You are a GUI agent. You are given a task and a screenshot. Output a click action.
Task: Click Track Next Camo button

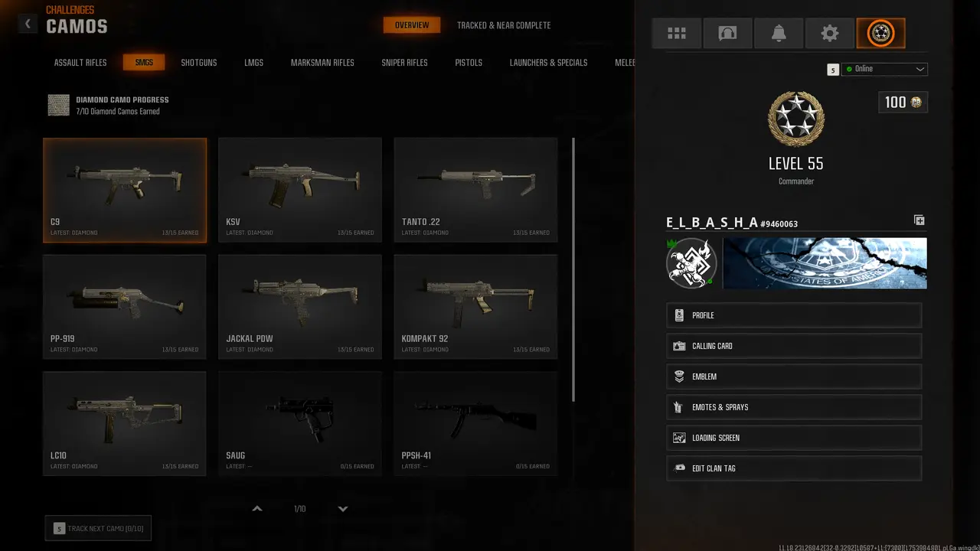click(98, 528)
